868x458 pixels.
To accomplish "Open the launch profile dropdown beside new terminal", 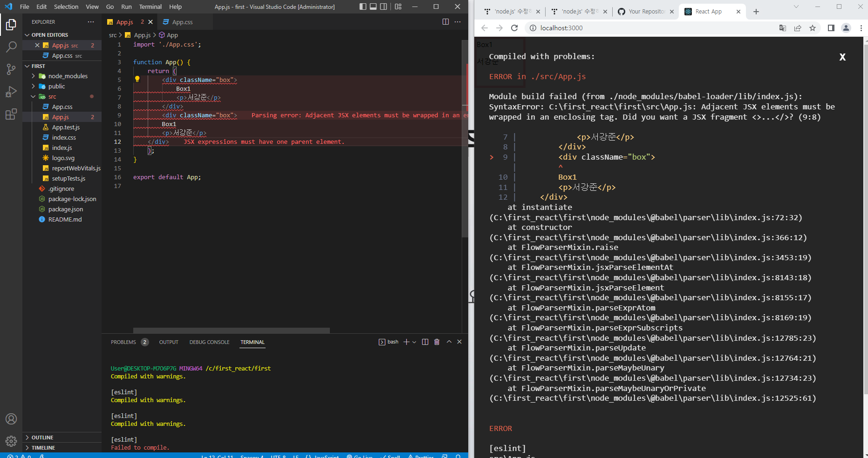I will [414, 342].
